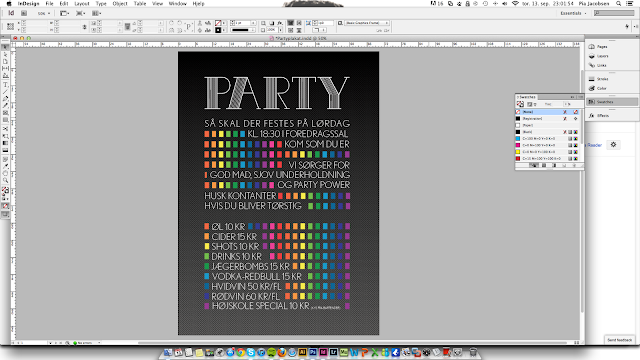Click the Go to Bridge button
Screen dimensions: 640x360
24,13
